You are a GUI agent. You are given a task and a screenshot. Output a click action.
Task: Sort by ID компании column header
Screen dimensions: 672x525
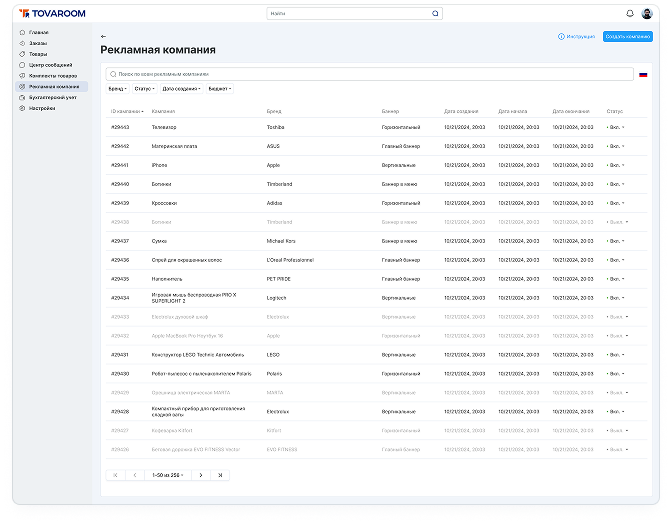pyautogui.click(x=127, y=111)
